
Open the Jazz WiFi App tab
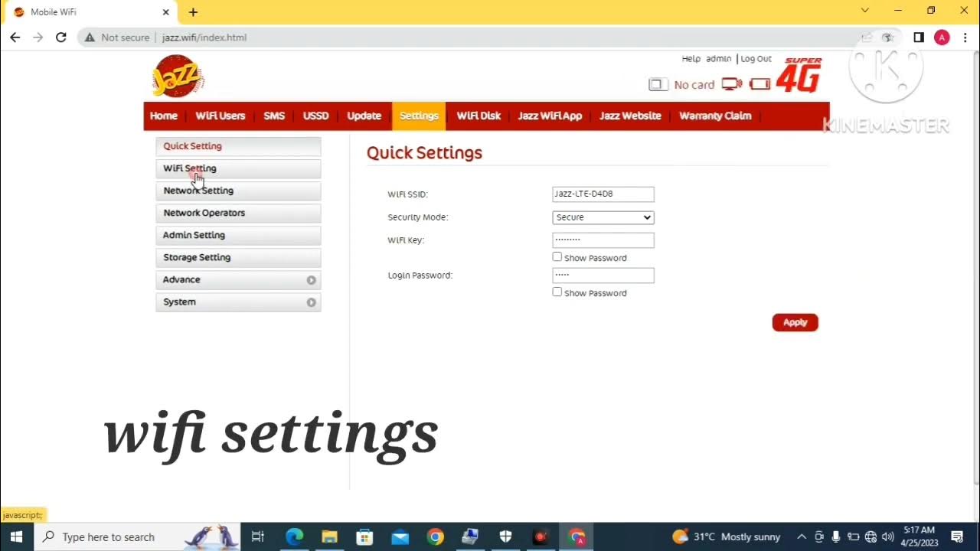click(x=550, y=116)
